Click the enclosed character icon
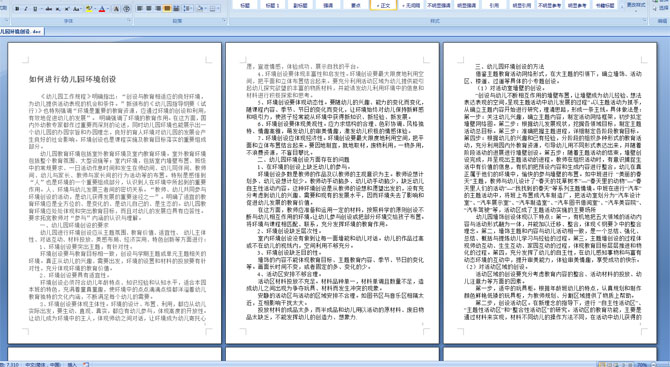This screenshot has height=367, width=670. click(x=126, y=9)
